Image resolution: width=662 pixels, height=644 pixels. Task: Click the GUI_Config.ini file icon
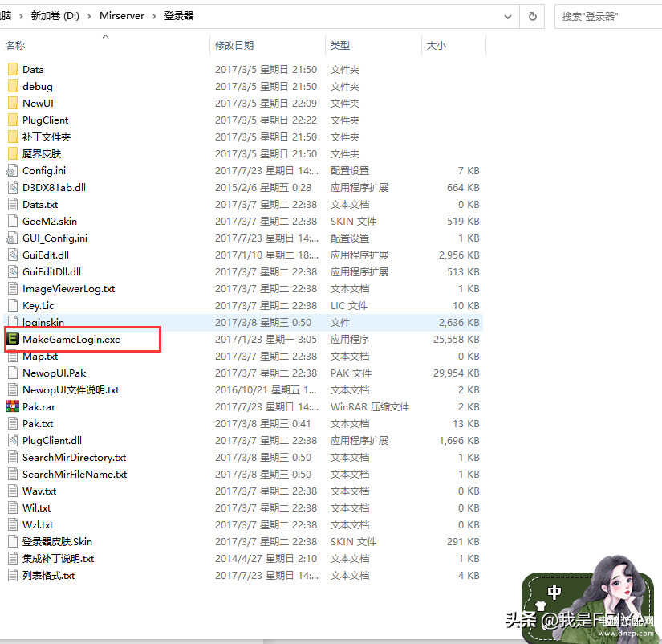(13, 238)
